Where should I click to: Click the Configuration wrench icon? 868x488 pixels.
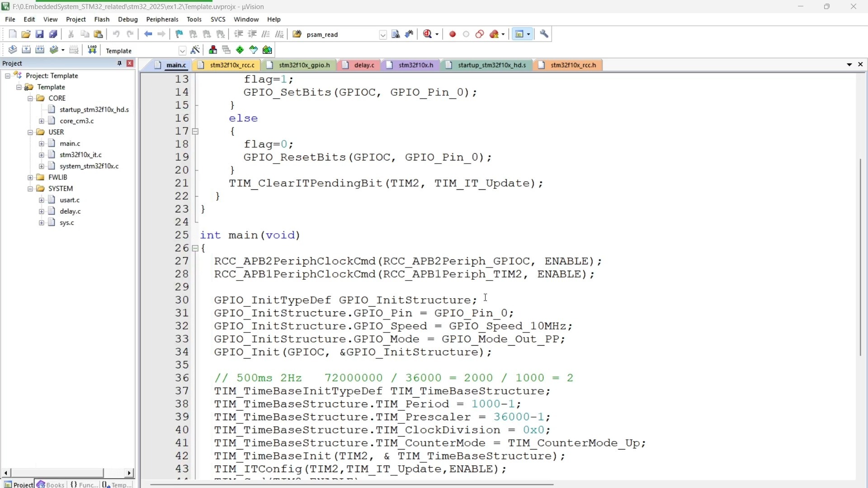(x=544, y=34)
